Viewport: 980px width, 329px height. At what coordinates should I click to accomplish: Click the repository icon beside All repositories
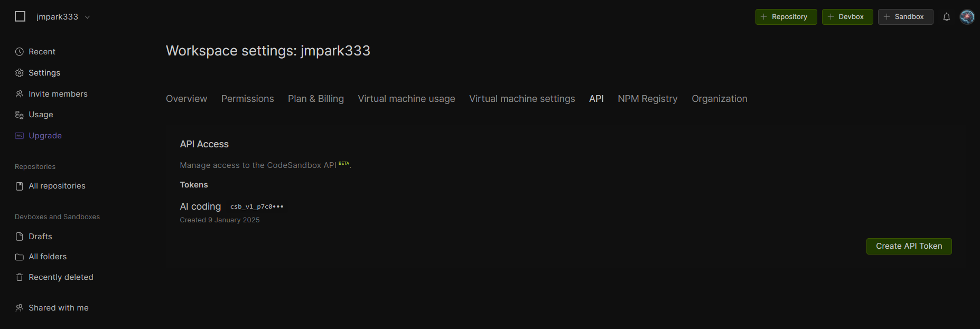click(20, 186)
